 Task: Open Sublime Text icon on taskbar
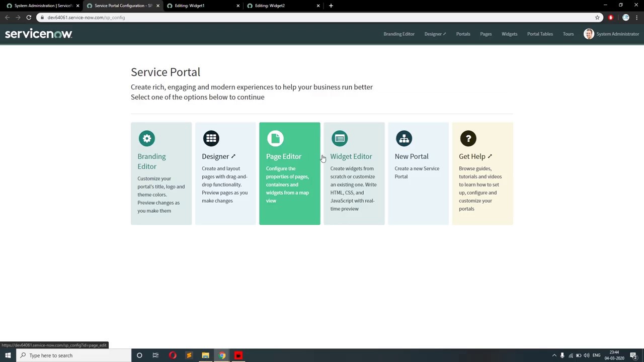coord(189,355)
